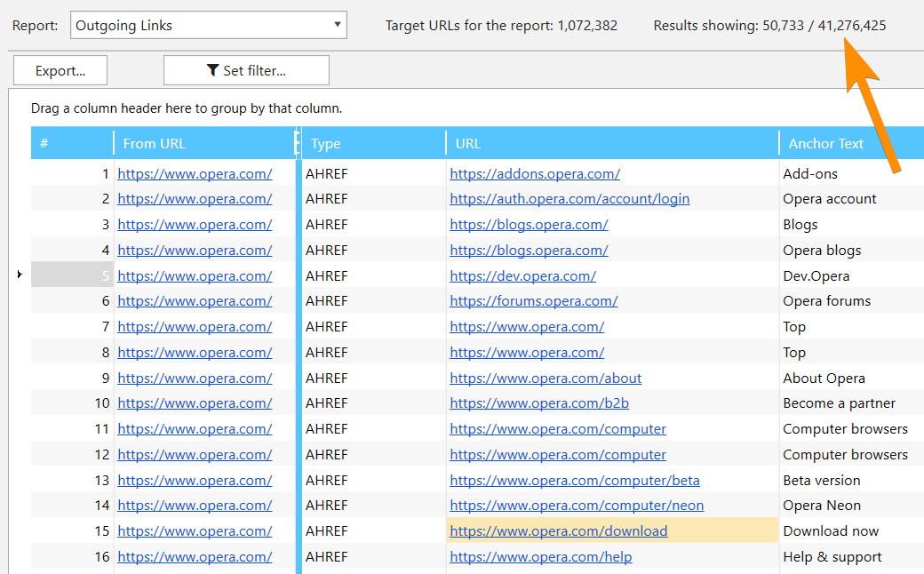Click the row indicator arrow beside row 5
The height and width of the screenshot is (574, 924).
20,274
